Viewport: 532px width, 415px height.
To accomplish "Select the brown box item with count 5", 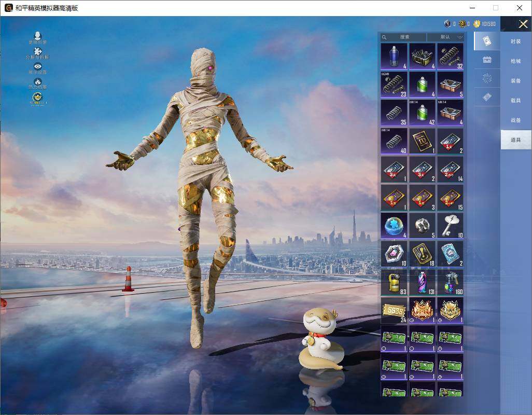I will tap(450, 85).
